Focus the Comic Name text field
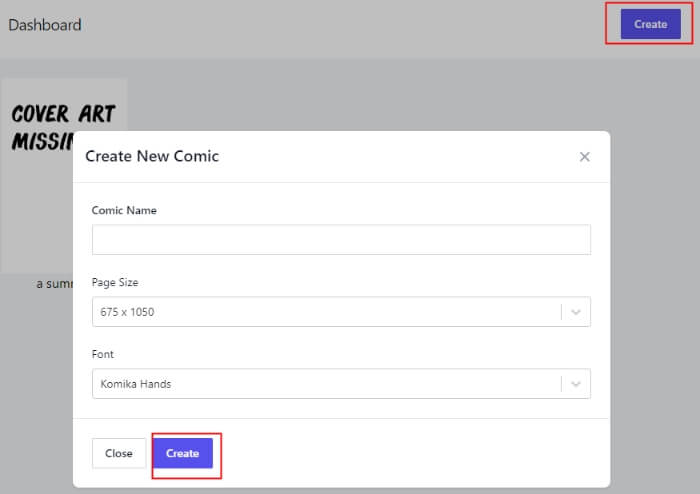Viewport: 700px width, 494px height. tap(341, 240)
